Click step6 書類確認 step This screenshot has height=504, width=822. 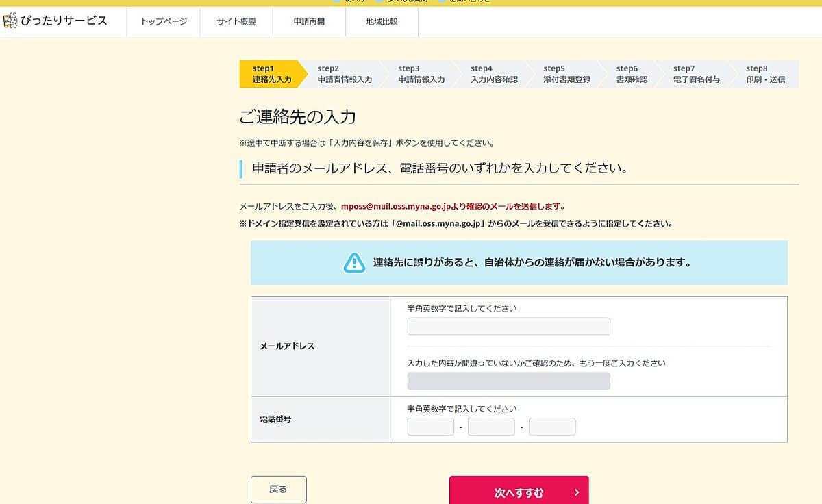[631, 74]
